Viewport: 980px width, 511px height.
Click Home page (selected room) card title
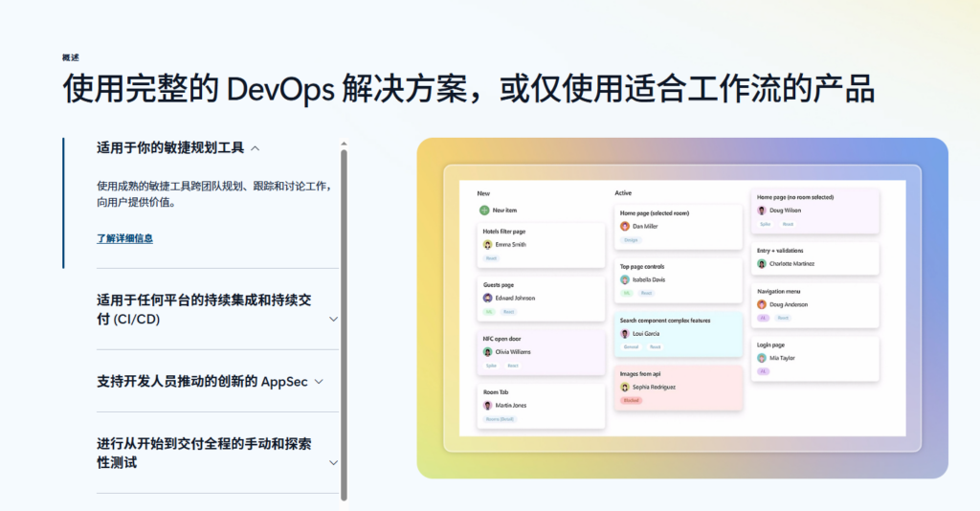click(655, 213)
